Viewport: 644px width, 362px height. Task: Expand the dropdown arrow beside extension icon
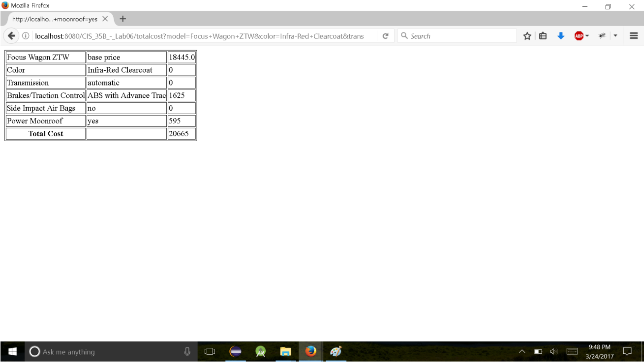click(x=615, y=36)
